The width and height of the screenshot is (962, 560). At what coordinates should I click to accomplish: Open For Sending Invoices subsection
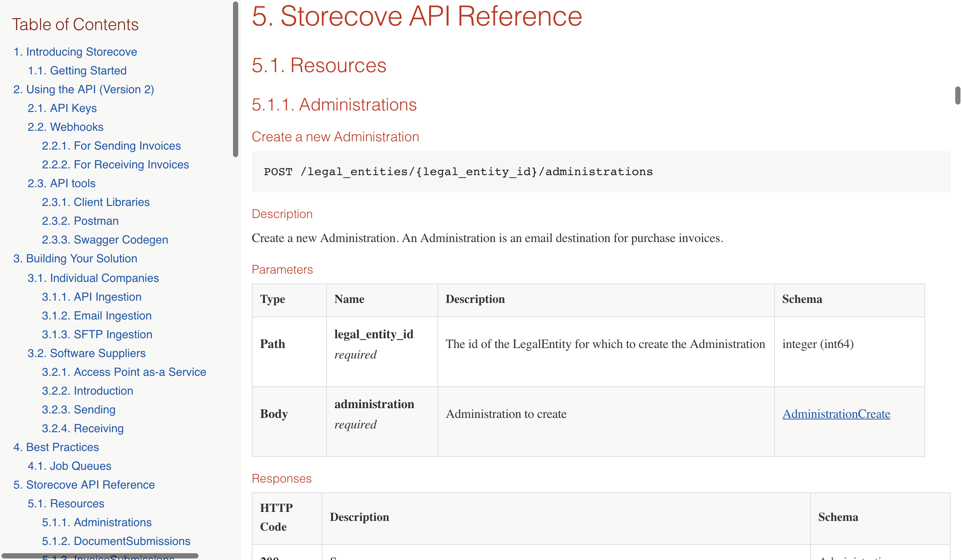click(x=111, y=145)
